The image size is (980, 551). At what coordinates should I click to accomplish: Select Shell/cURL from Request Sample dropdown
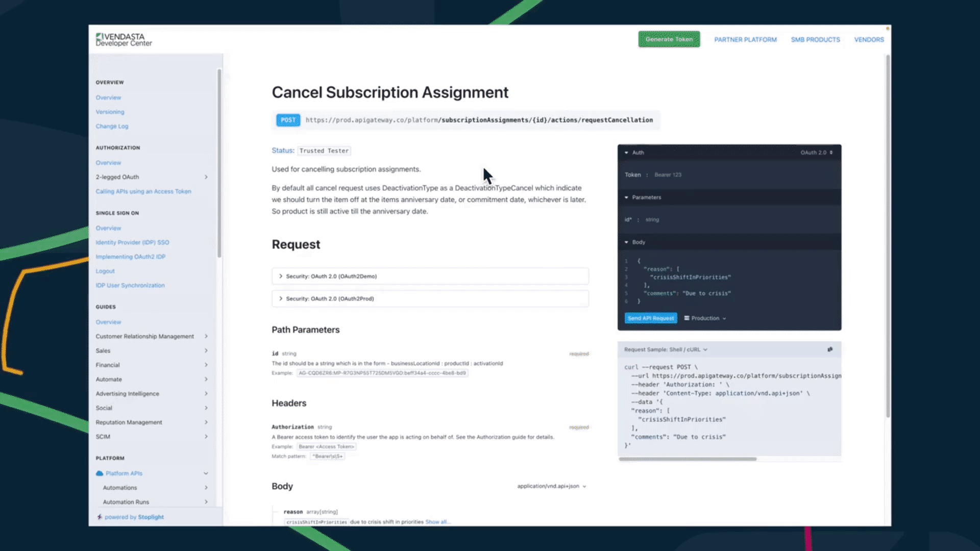click(665, 348)
